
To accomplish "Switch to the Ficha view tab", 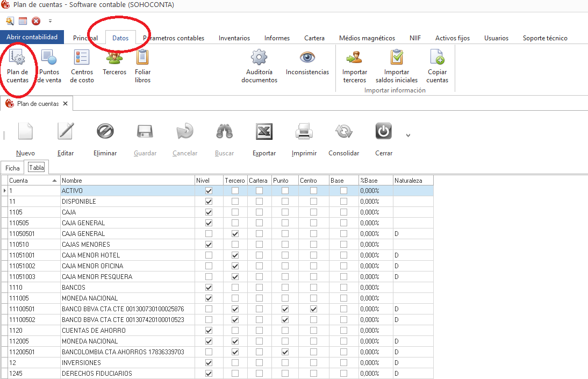I will coord(12,168).
